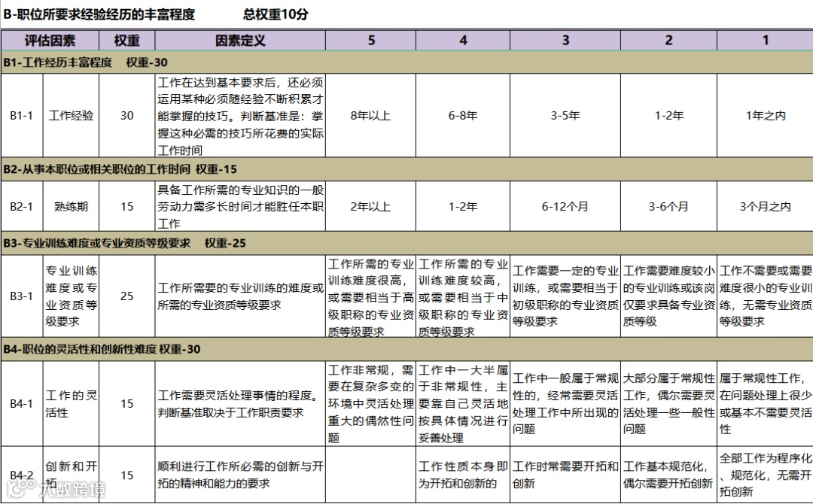Select the '6-8年' cell
Viewport: 813px width, 504px height.
tap(463, 116)
